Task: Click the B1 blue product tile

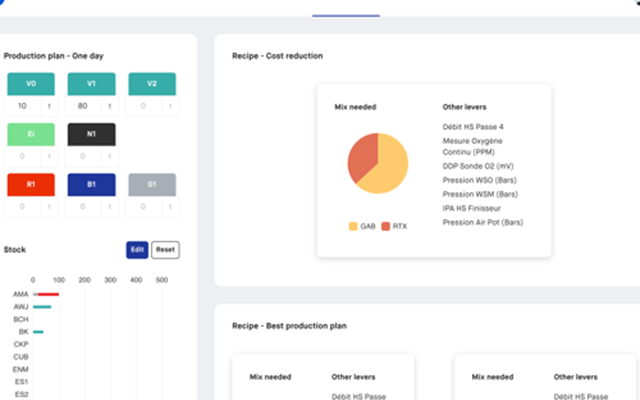Action: click(x=91, y=184)
